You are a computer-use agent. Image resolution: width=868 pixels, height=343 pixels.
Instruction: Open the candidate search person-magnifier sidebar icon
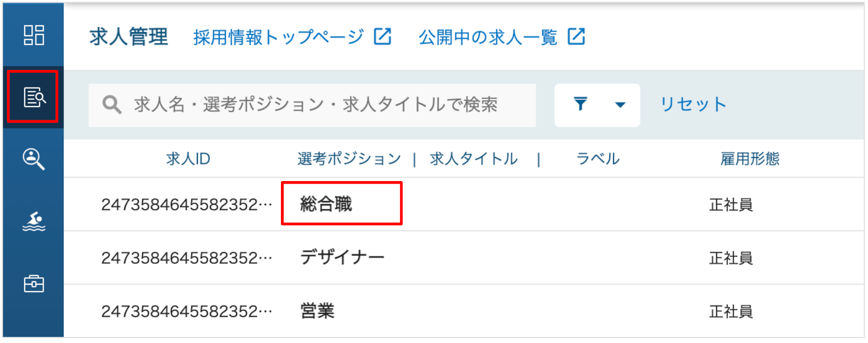33,159
